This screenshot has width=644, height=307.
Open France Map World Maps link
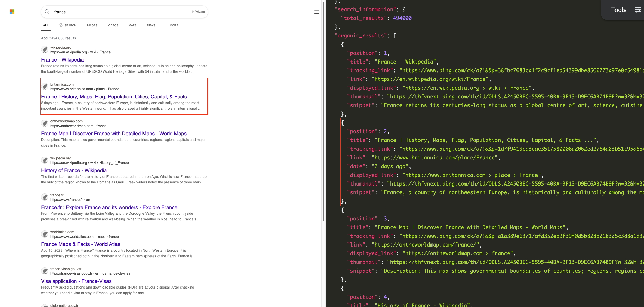click(114, 134)
